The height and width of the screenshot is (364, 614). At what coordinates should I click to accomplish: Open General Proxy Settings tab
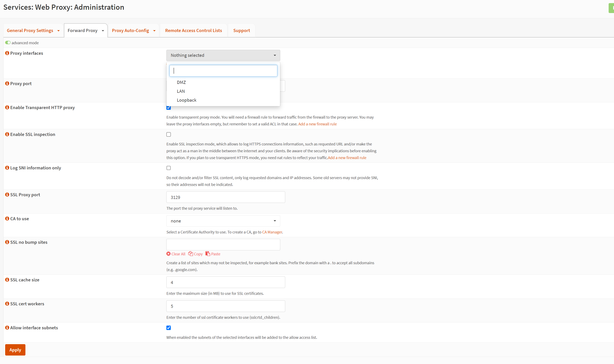coord(30,30)
